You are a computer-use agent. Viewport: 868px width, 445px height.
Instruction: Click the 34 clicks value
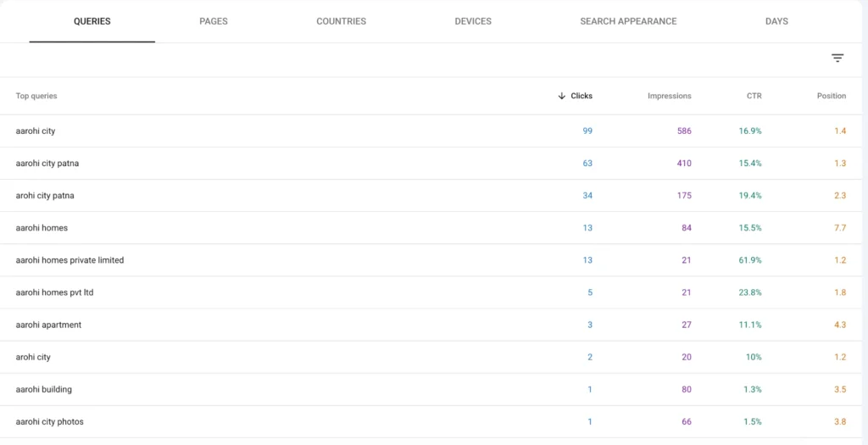coord(587,196)
